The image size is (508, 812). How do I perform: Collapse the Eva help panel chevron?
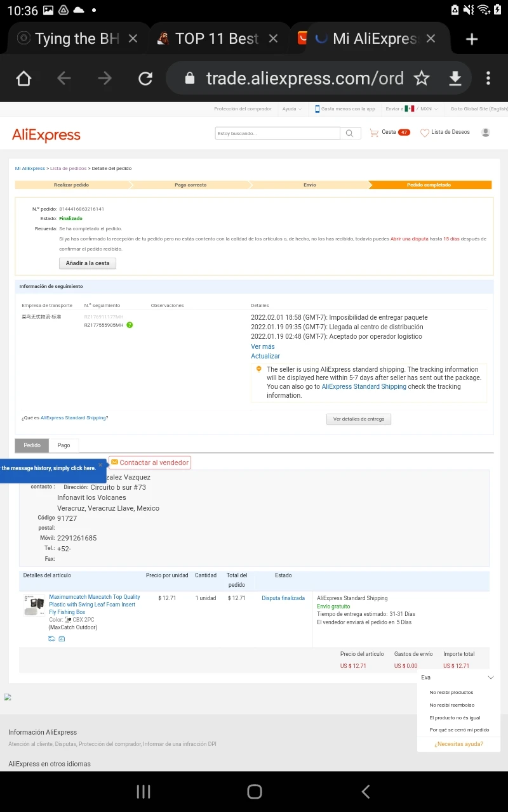[x=490, y=678]
